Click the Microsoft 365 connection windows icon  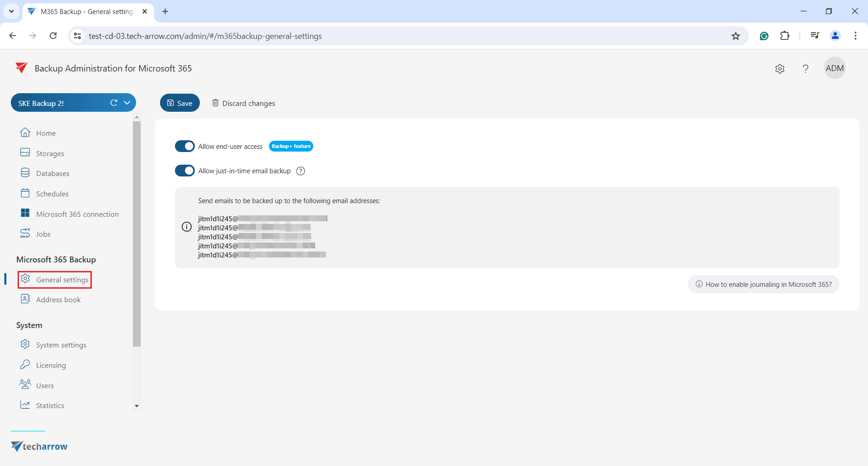tap(25, 213)
